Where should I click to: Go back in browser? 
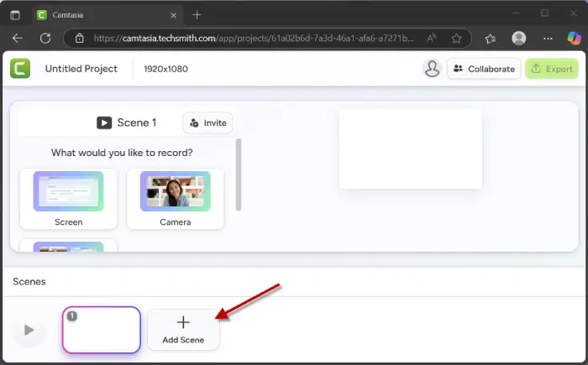pyautogui.click(x=18, y=39)
